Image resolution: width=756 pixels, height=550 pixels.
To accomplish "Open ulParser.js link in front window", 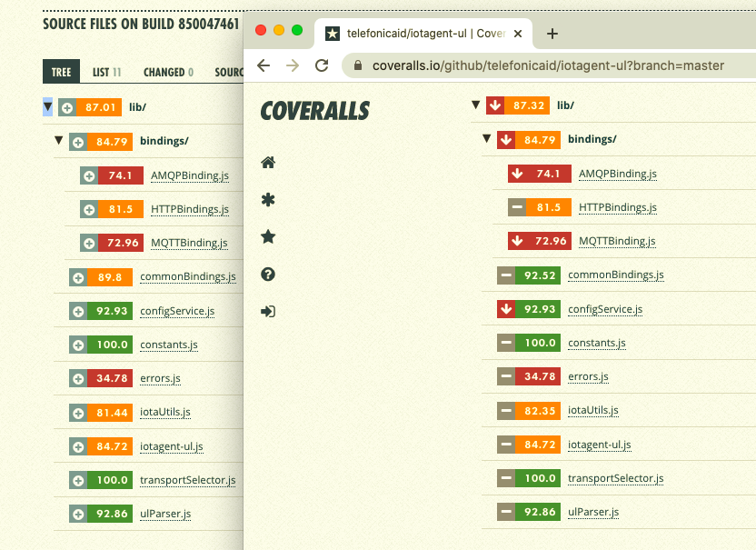I will click(x=593, y=513).
